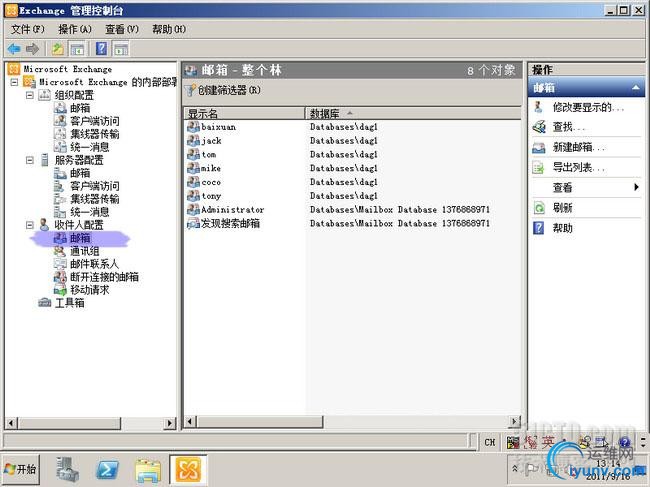Sort by the 显示名 column header

[244, 114]
